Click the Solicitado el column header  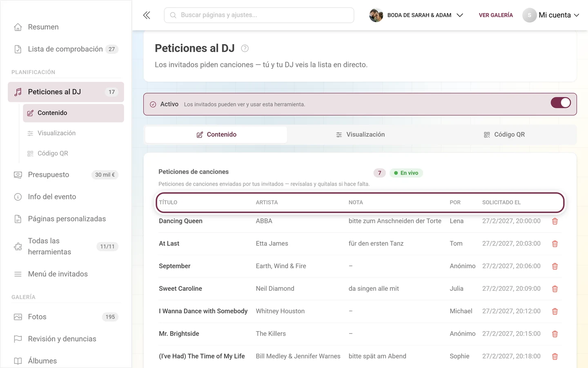coord(501,202)
